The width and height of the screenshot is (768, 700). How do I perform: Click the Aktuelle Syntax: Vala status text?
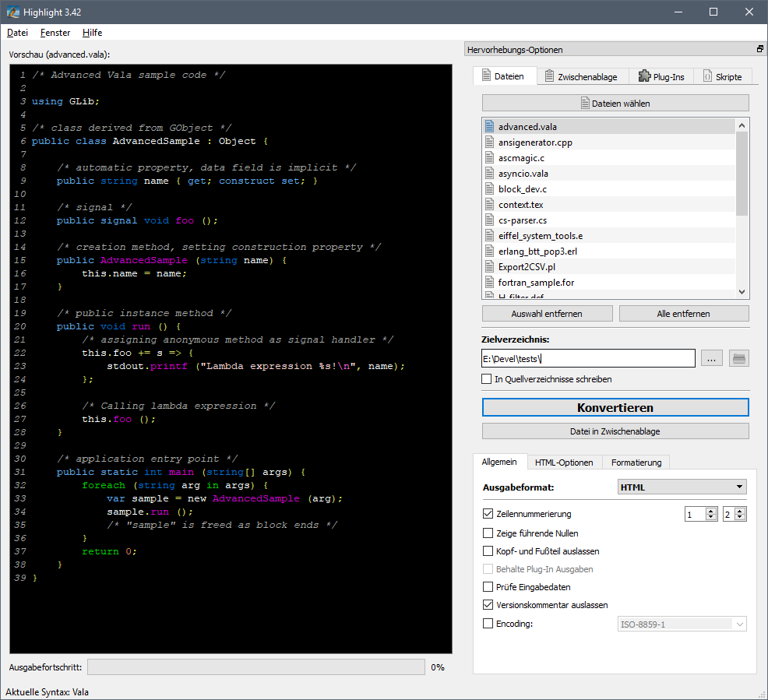pyautogui.click(x=47, y=691)
